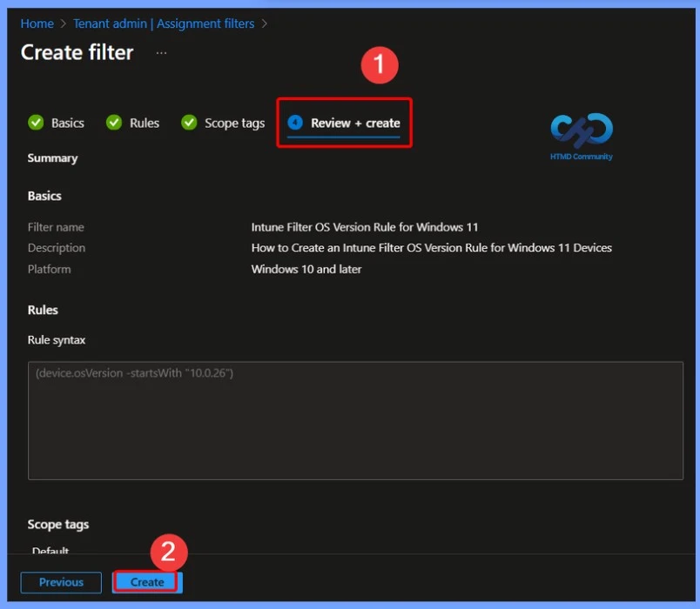This screenshot has height=609, width=700.
Task: Click the green checkmark on Scope tags
Action: click(189, 123)
